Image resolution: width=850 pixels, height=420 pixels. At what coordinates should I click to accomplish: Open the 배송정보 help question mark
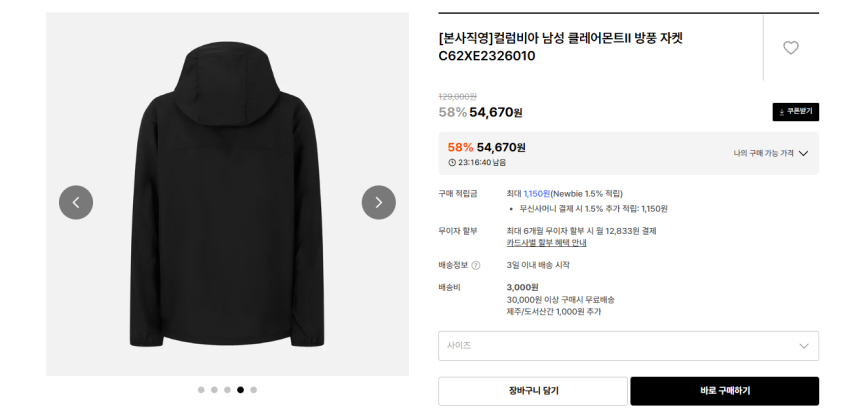[476, 265]
